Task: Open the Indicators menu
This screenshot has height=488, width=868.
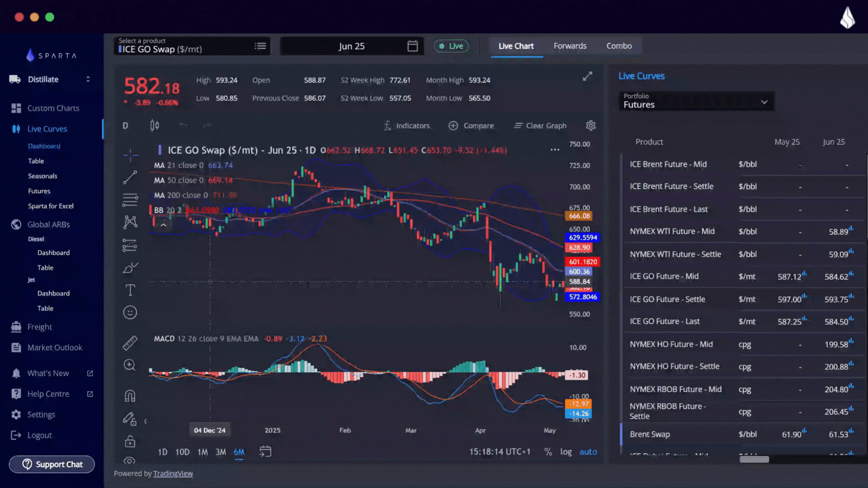Action: coord(406,126)
